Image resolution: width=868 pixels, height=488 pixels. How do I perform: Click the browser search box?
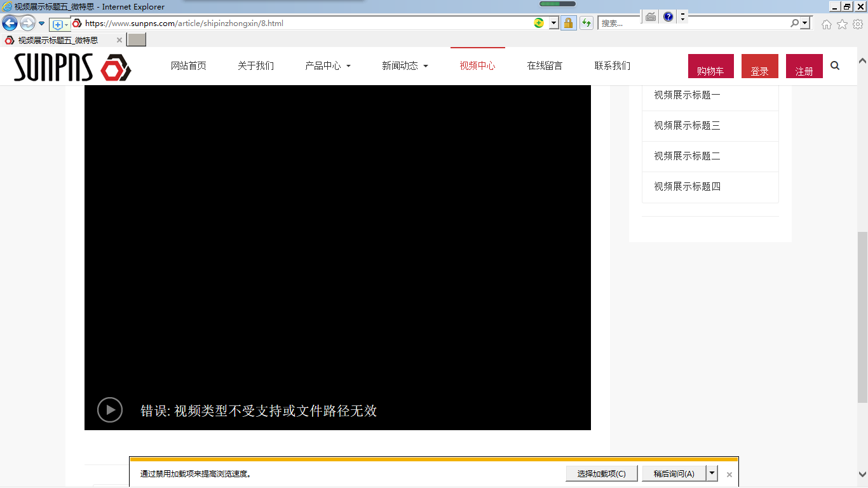(693, 24)
